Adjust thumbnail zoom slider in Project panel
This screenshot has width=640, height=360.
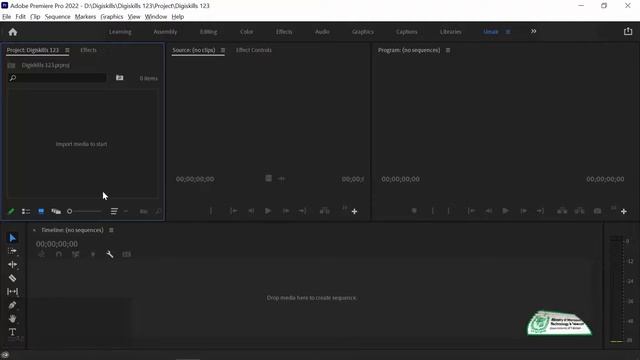pos(84,211)
